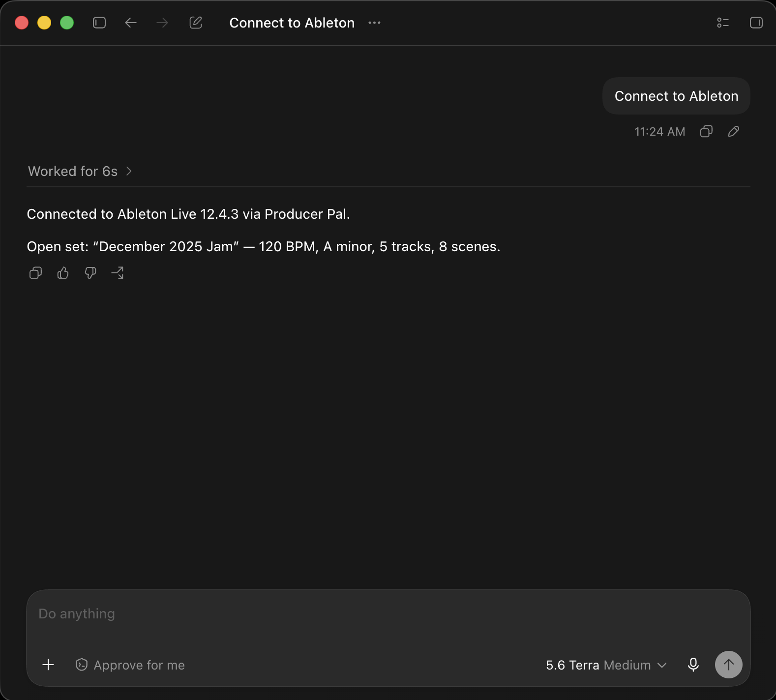Toggle "Approve for me" mode
This screenshot has height=700, width=776.
[130, 665]
